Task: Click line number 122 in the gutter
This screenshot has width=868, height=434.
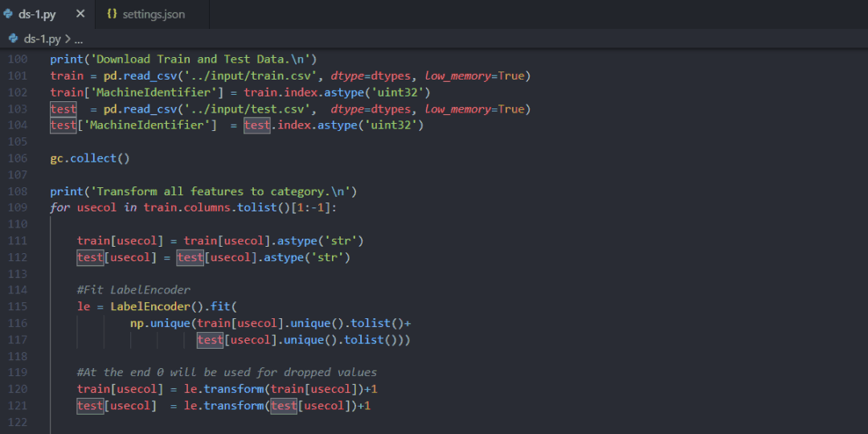Action: [18, 423]
